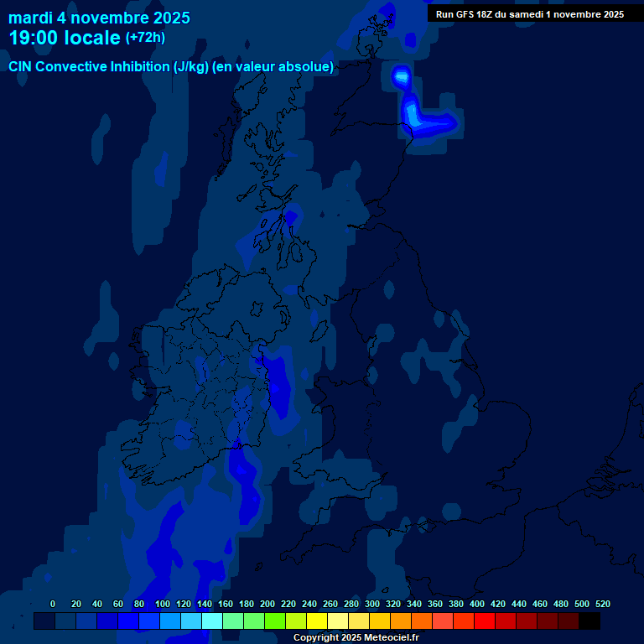644x644 pixels.
Task: Click the cyan legend swatch near 140
Action: tap(212, 621)
